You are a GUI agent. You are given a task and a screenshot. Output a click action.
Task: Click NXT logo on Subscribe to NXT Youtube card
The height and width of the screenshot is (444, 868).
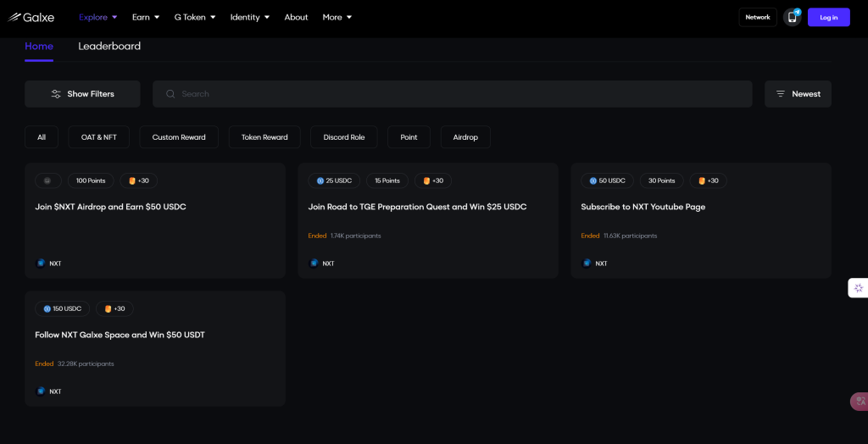[x=587, y=264]
